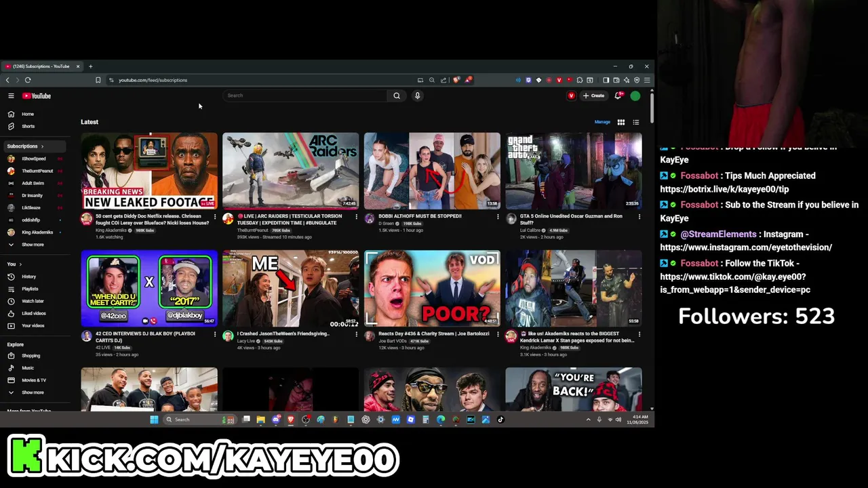Viewport: 868px width, 488px height.
Task: Open Joe Bartolozzi Reacts Day #436 title
Action: tap(434, 333)
